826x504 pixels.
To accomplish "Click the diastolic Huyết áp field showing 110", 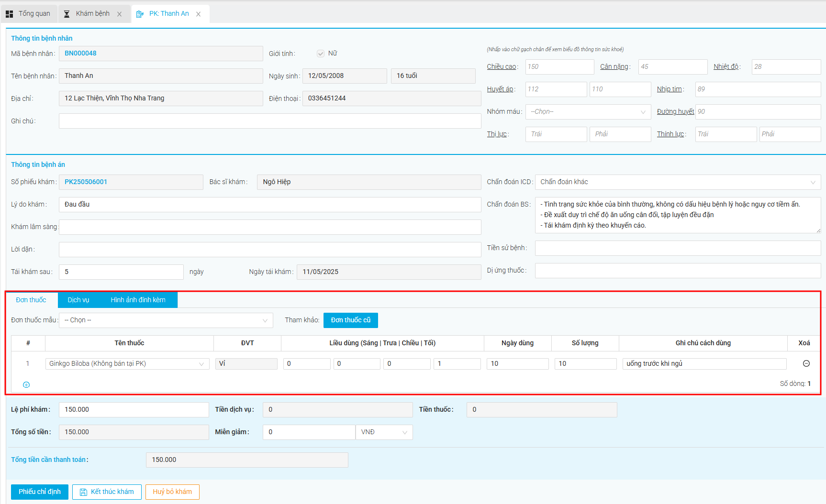I will pyautogui.click(x=620, y=89).
